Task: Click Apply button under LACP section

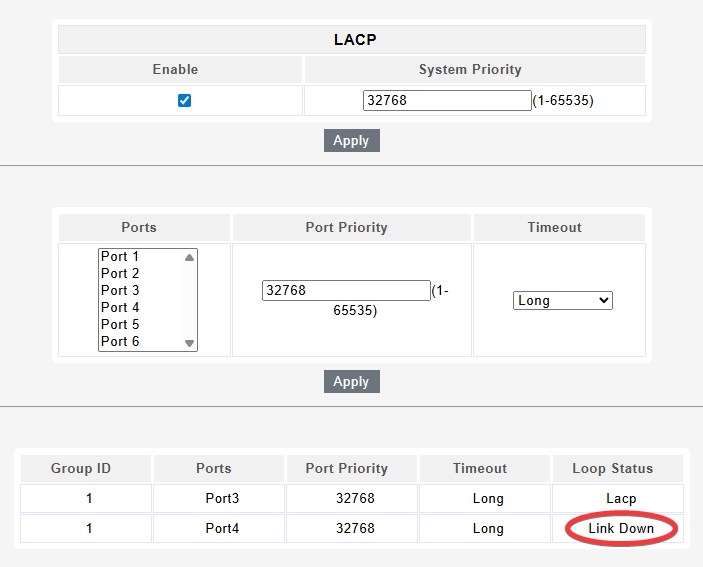Action: [351, 140]
